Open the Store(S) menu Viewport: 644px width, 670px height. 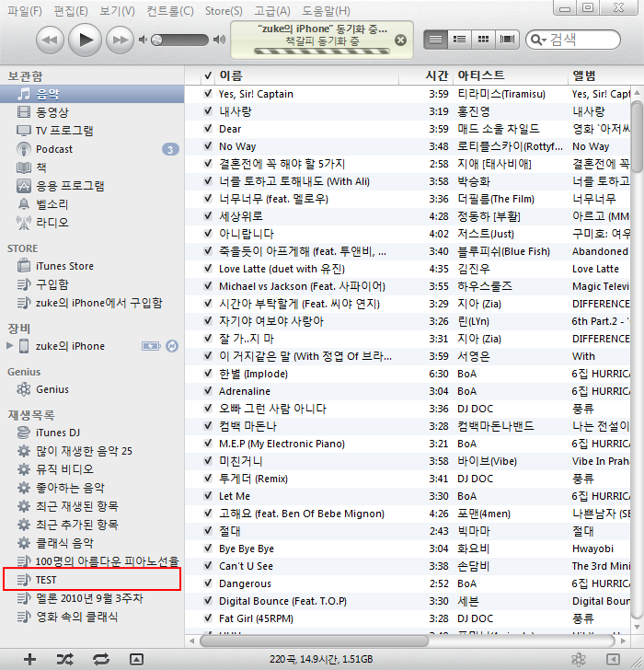224,11
